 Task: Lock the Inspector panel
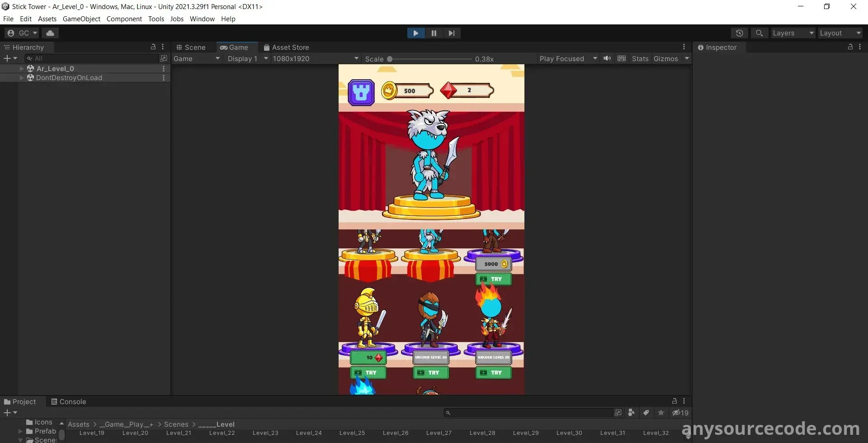point(850,47)
